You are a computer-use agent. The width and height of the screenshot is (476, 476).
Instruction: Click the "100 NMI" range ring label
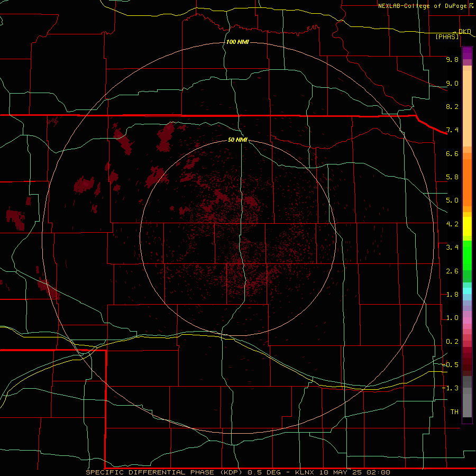237,42
